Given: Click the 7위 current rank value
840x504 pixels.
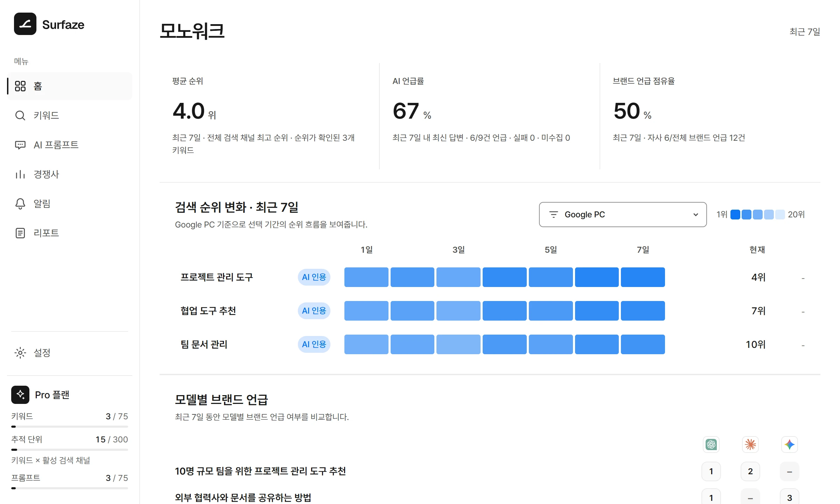Looking at the screenshot, I should pos(758,311).
